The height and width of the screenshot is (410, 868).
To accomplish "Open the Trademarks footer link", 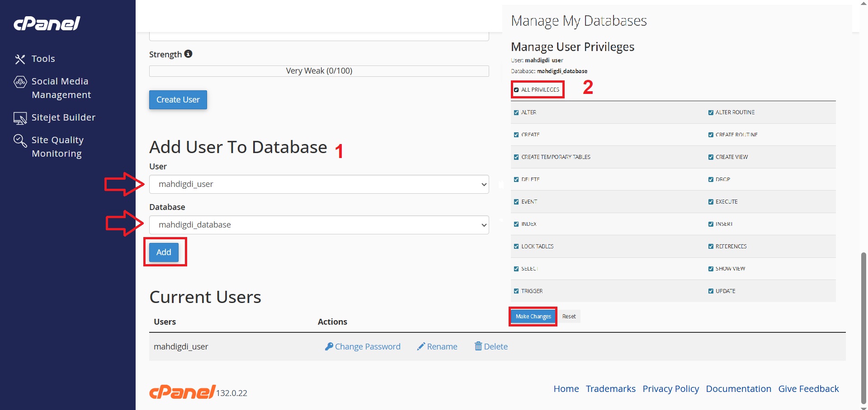I will [611, 389].
